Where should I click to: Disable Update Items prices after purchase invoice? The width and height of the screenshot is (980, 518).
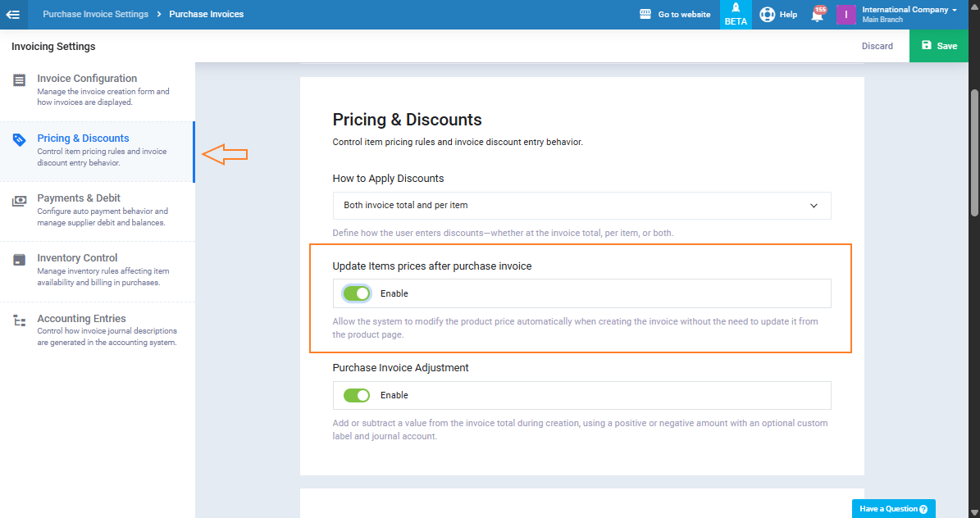(x=357, y=293)
